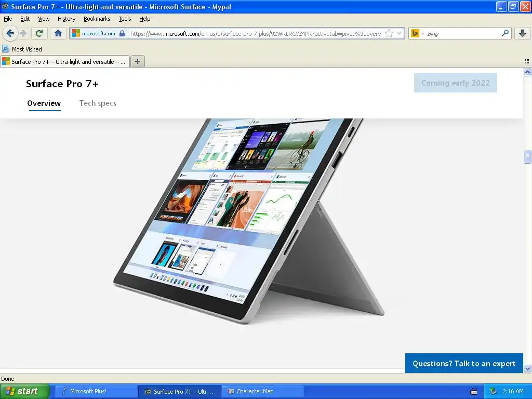
Task: Open the Tools menu
Action: click(125, 19)
